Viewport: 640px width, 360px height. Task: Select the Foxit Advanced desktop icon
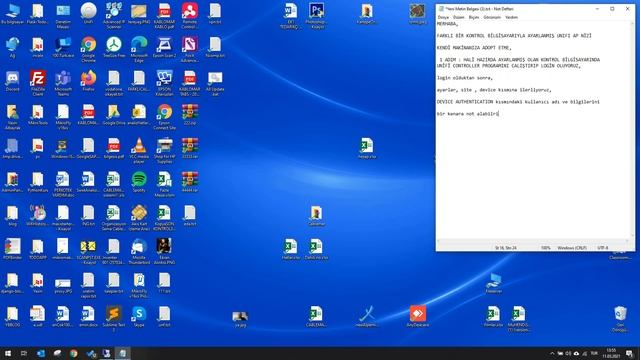pos(190,49)
